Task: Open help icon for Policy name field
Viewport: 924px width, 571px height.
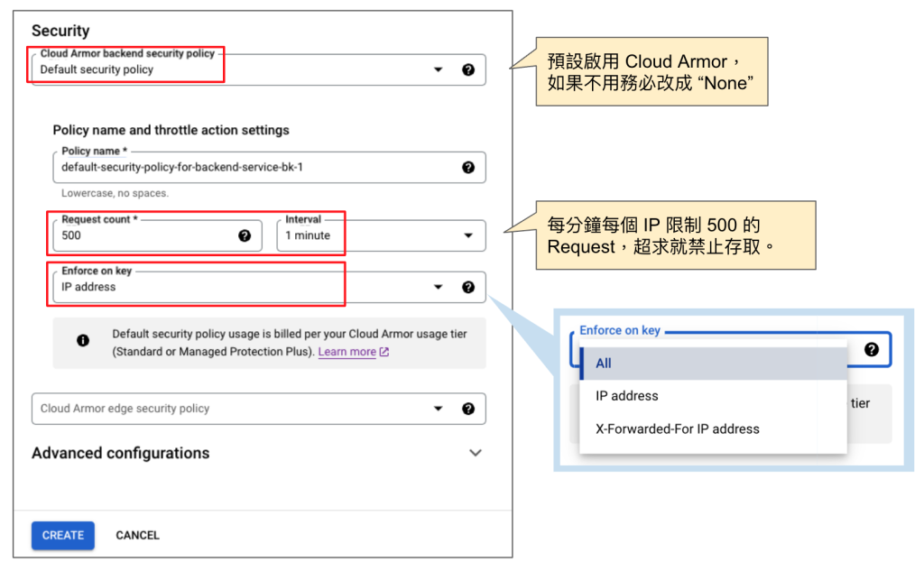Action: coord(468,168)
